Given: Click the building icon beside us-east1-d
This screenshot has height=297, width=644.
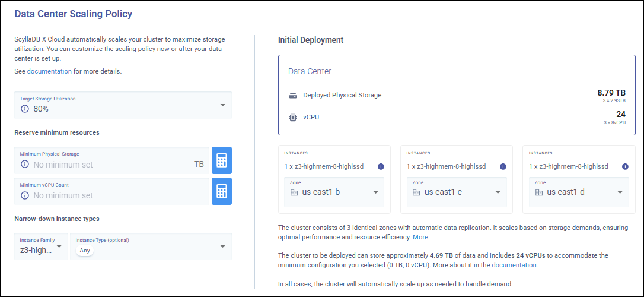Looking at the screenshot, I should (538, 192).
